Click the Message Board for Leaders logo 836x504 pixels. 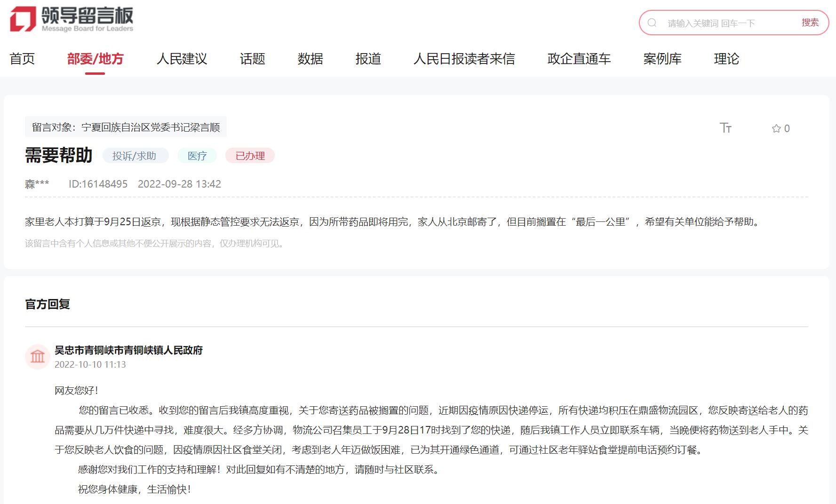pos(72,19)
